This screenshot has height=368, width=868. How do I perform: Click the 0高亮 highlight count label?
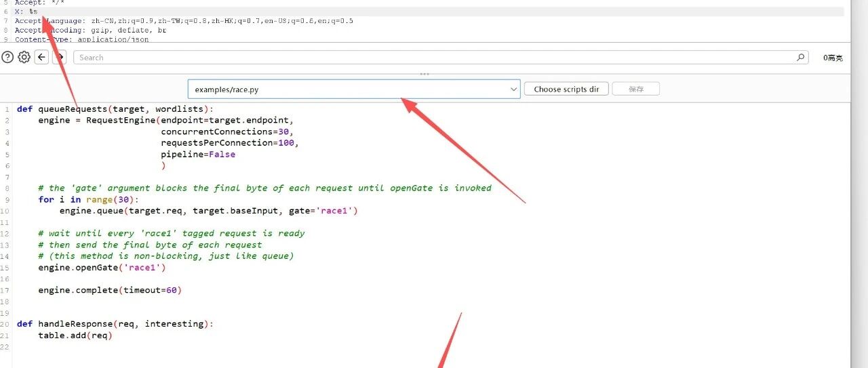tap(833, 58)
